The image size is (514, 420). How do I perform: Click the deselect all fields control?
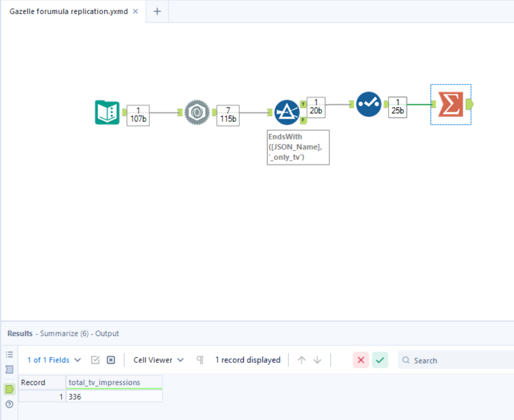[111, 360]
